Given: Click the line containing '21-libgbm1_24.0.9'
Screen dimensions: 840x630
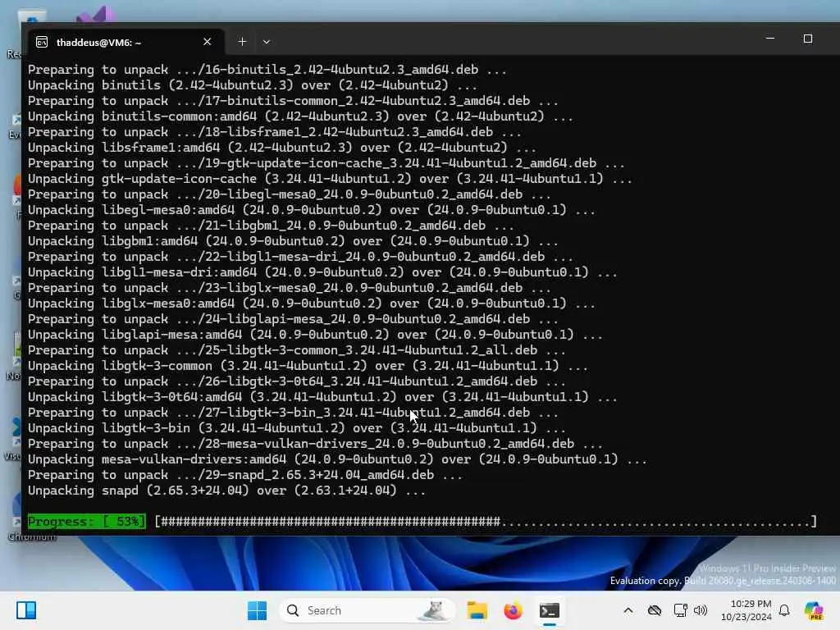Looking at the screenshot, I should point(271,226).
